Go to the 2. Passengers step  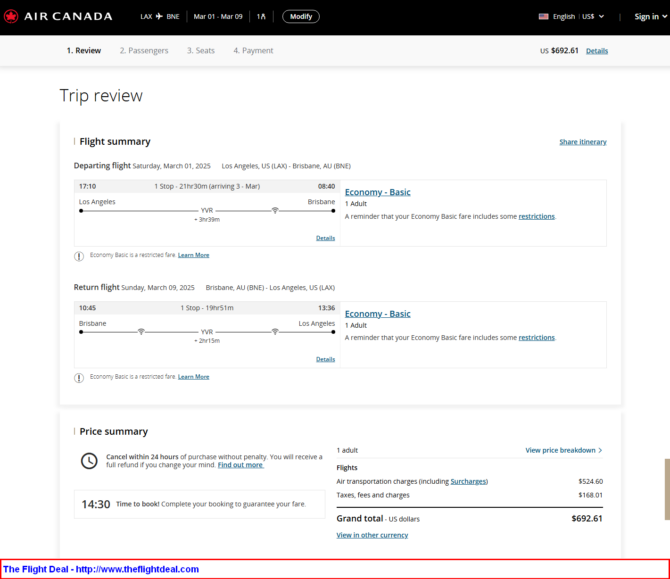pyautogui.click(x=143, y=50)
